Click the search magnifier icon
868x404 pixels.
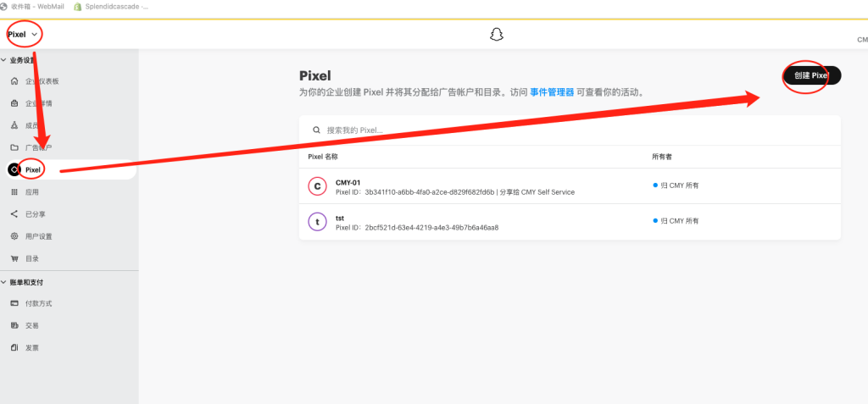point(317,130)
